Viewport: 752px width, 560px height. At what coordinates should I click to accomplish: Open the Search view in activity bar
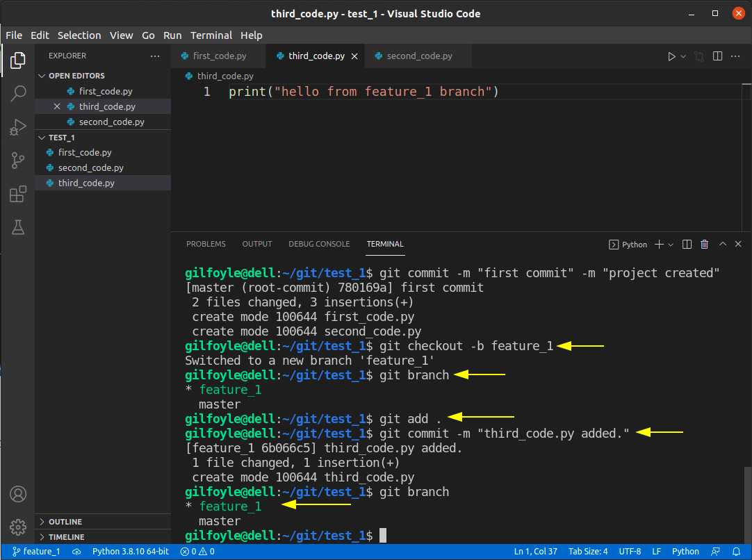18,94
